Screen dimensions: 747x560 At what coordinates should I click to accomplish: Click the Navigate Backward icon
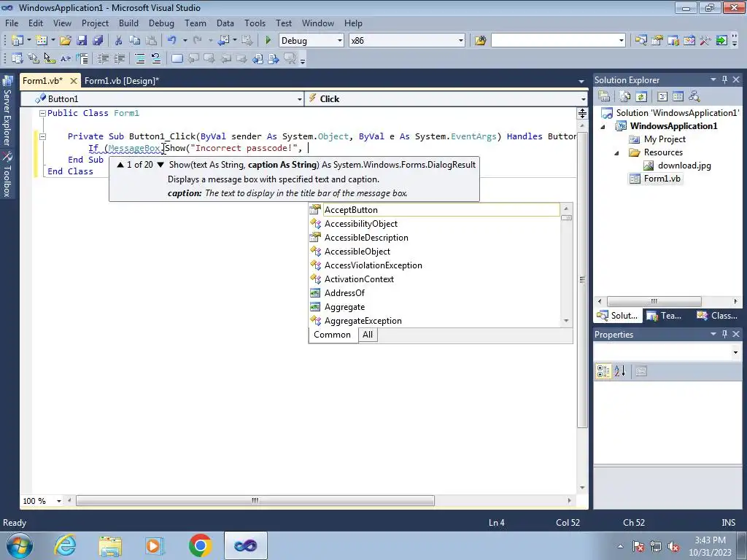(x=223, y=41)
